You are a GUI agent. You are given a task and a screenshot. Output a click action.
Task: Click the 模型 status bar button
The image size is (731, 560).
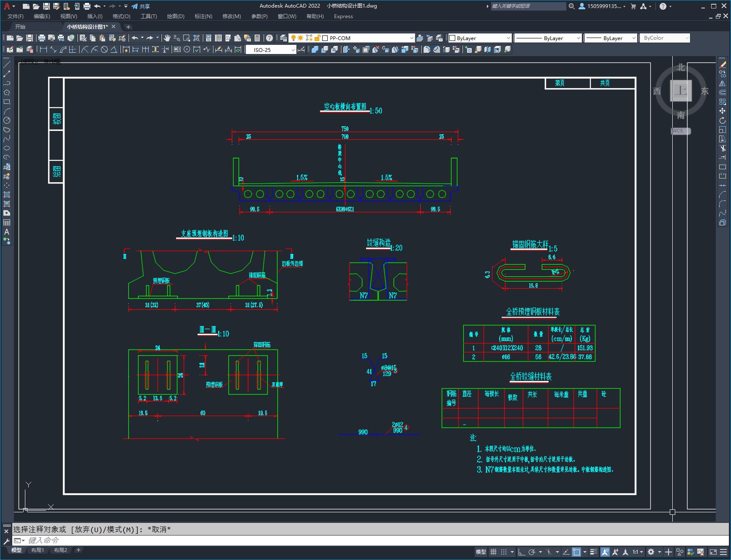pyautogui.click(x=481, y=552)
